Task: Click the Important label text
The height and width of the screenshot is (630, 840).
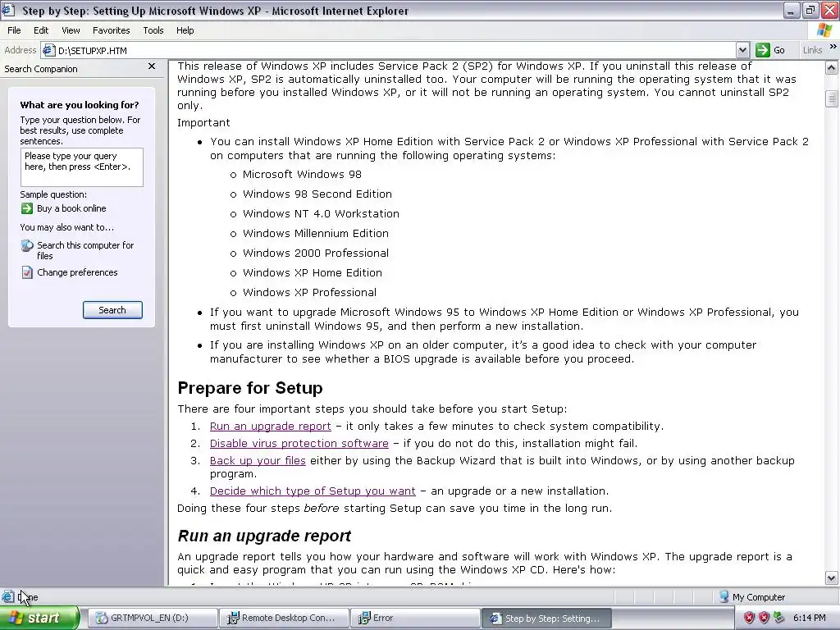Action: (x=203, y=123)
